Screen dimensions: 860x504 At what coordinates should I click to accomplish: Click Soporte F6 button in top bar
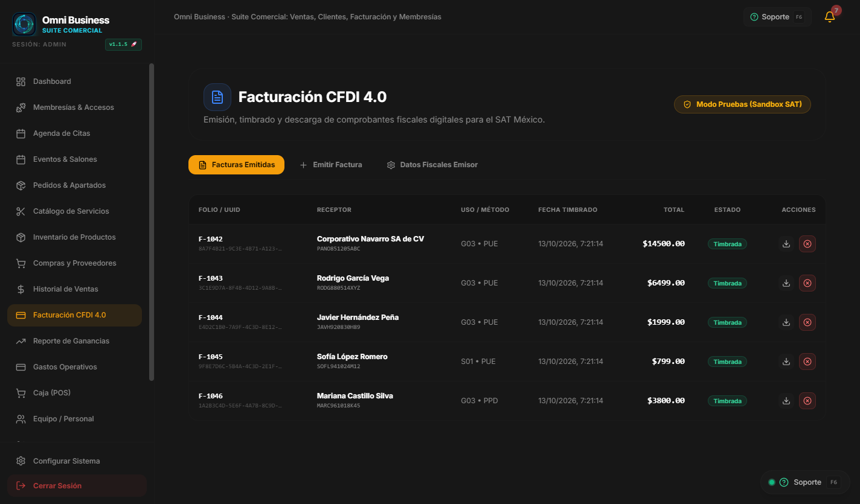777,17
